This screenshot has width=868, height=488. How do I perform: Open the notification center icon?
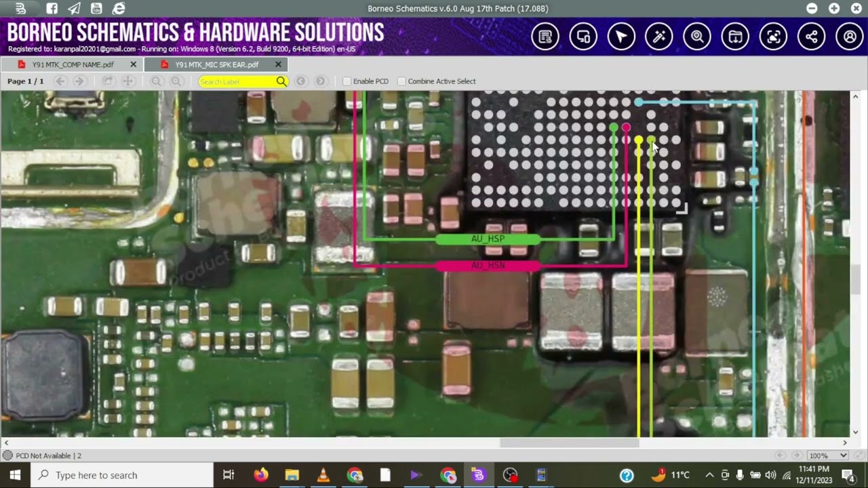pos(848,475)
